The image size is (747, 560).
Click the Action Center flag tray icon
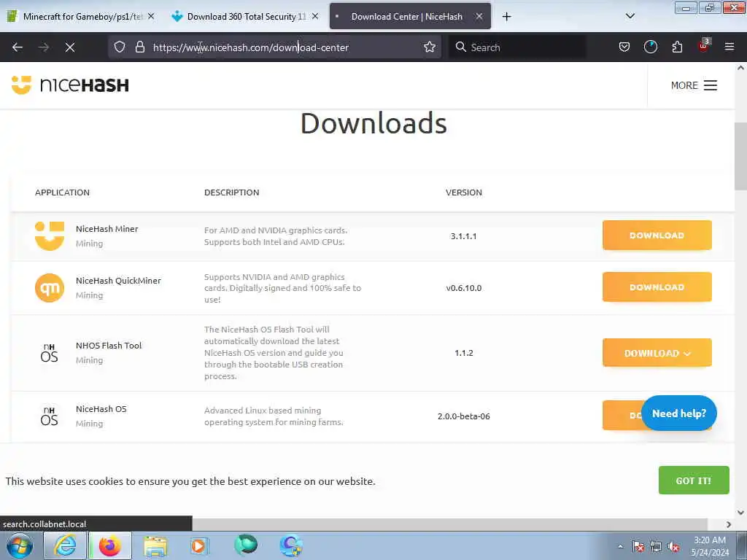click(x=638, y=547)
